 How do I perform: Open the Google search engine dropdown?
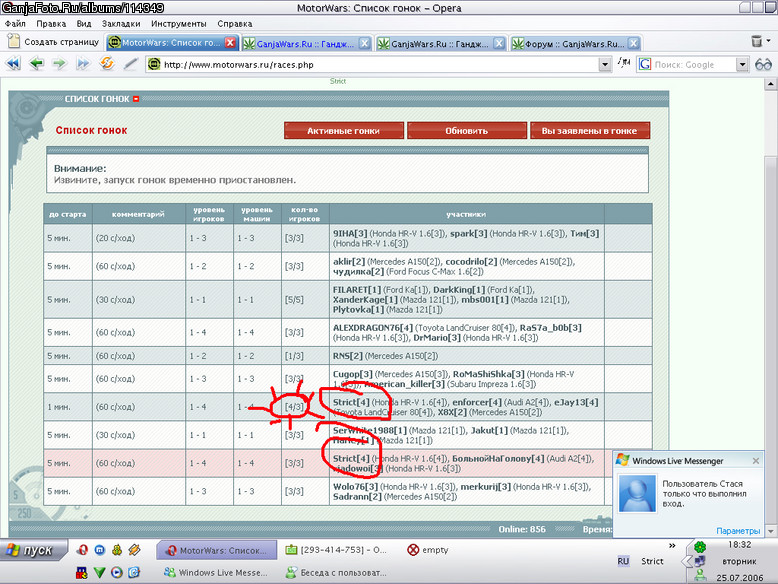(742, 65)
